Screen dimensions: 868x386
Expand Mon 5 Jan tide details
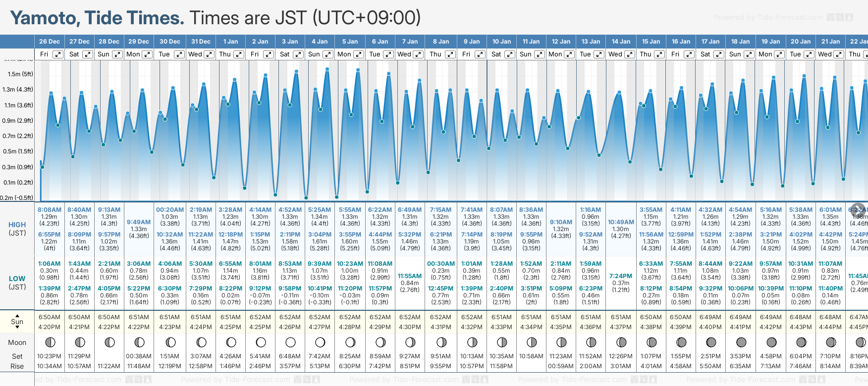click(x=358, y=54)
